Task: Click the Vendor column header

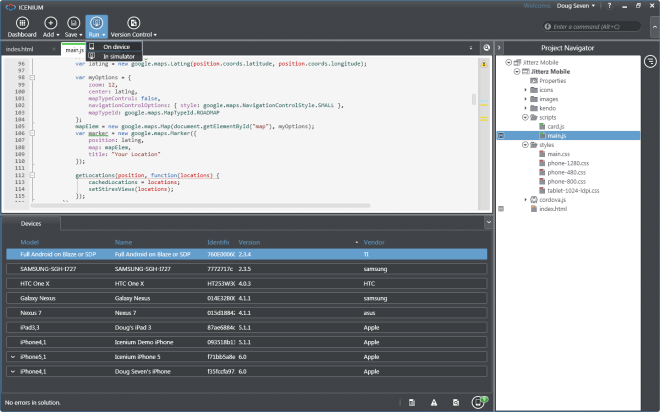Action: pos(374,242)
